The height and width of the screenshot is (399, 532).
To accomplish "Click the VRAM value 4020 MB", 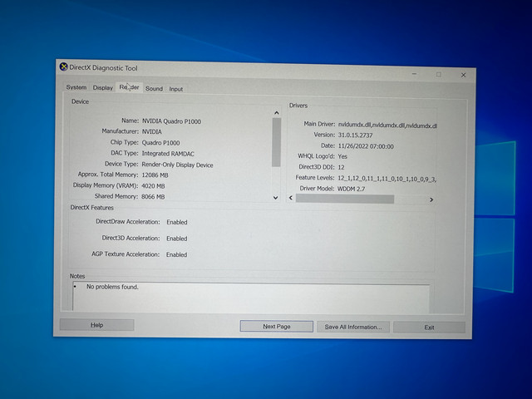I will (153, 186).
